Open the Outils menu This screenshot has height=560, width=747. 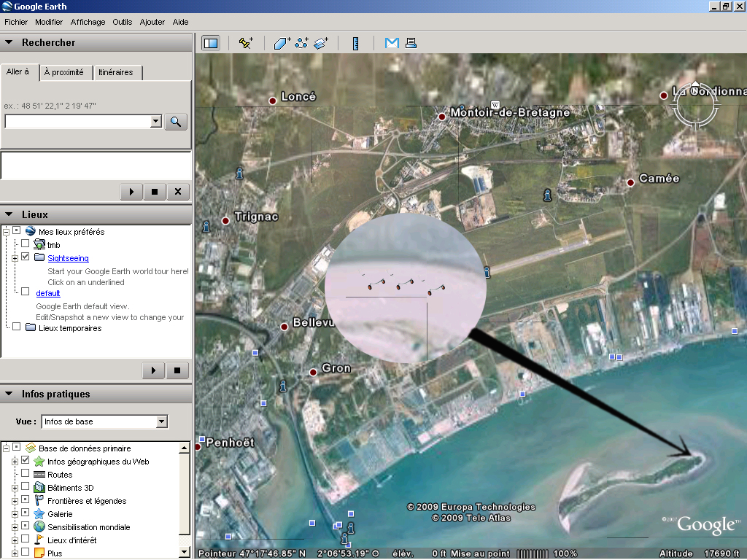pyautogui.click(x=123, y=22)
